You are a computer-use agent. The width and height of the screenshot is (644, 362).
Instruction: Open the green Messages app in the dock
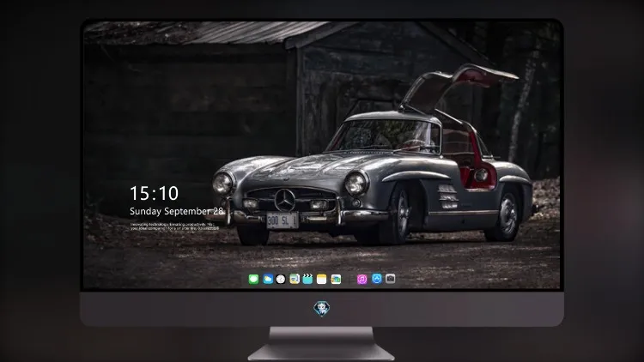pyautogui.click(x=253, y=279)
